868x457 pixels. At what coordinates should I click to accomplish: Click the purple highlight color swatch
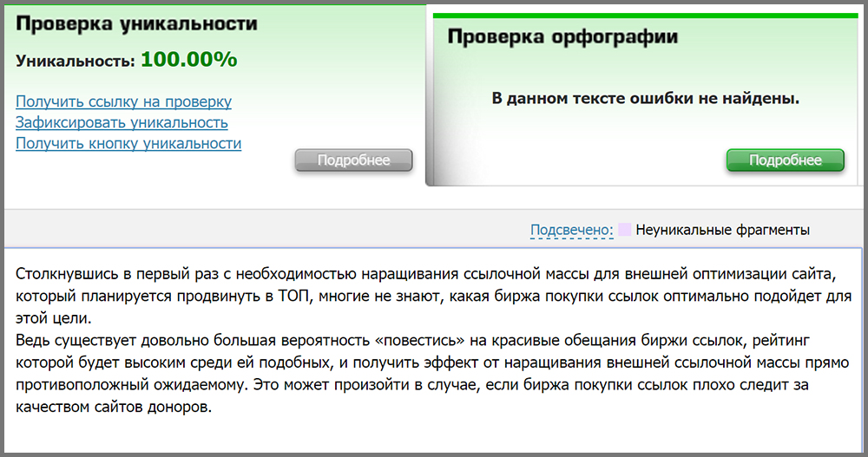click(x=624, y=230)
